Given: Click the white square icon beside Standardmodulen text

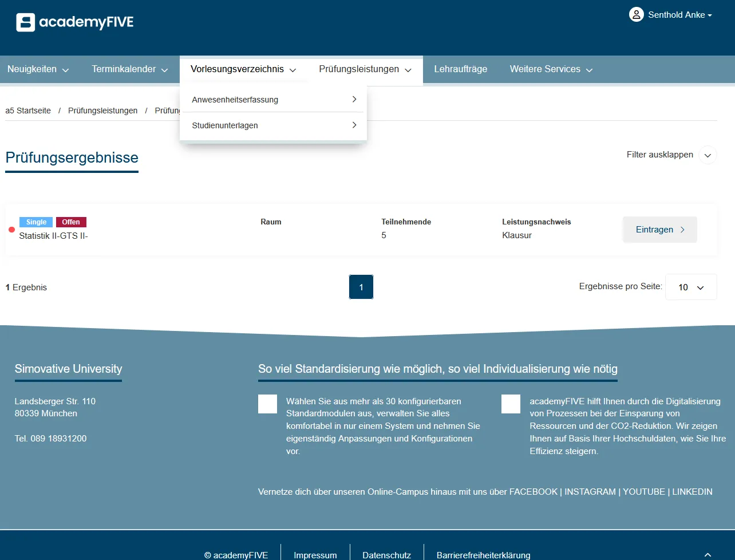Looking at the screenshot, I should pos(267,404).
